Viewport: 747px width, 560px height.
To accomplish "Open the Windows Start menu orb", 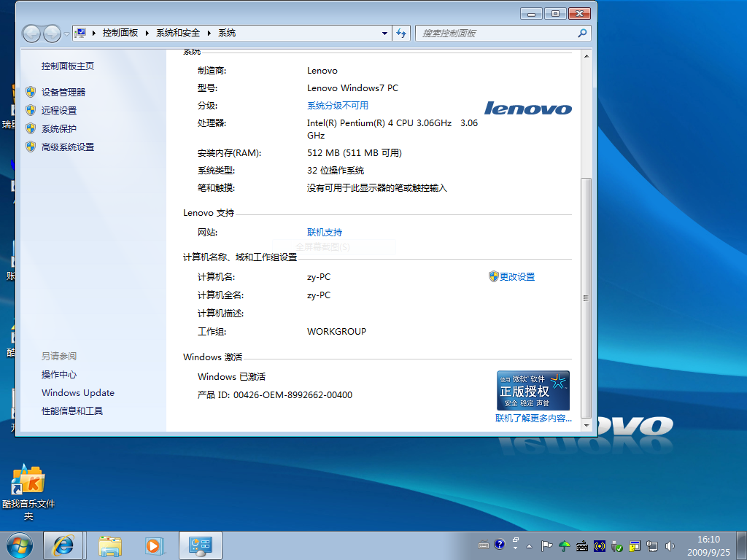I will pos(20,545).
